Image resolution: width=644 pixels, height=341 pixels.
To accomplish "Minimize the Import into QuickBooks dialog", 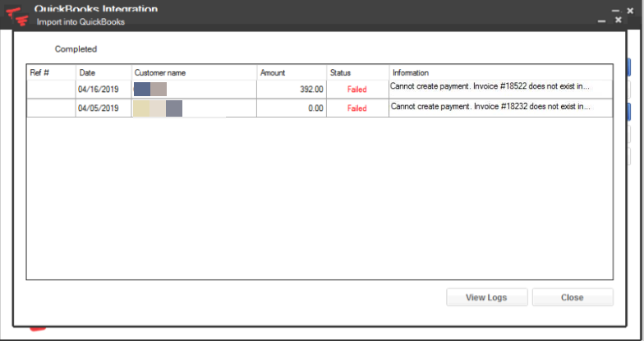I will pos(601,21).
